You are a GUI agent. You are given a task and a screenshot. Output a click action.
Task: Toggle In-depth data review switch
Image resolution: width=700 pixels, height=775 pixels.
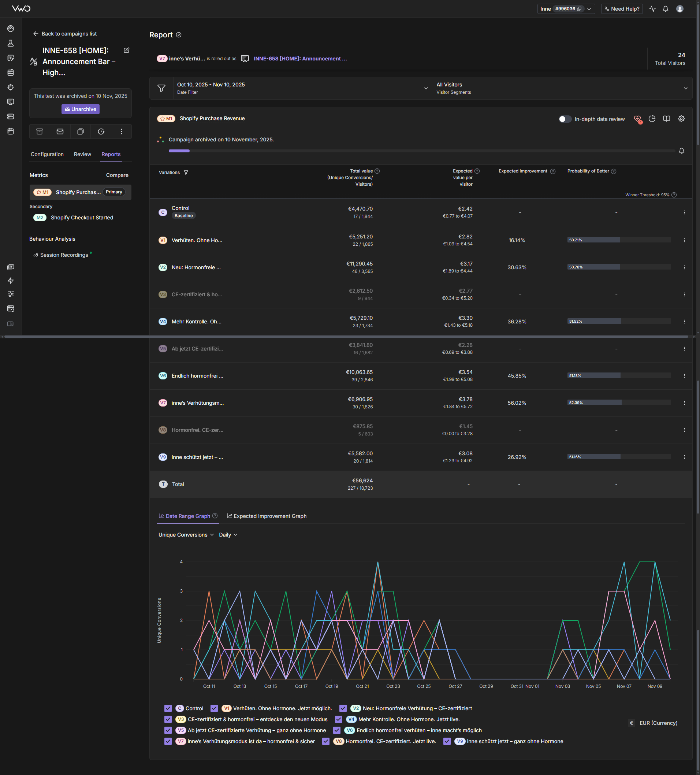tap(565, 119)
